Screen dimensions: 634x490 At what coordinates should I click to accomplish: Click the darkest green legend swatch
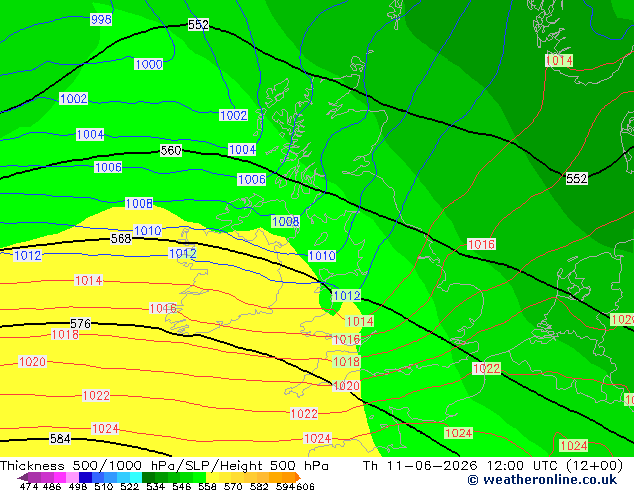148,477
